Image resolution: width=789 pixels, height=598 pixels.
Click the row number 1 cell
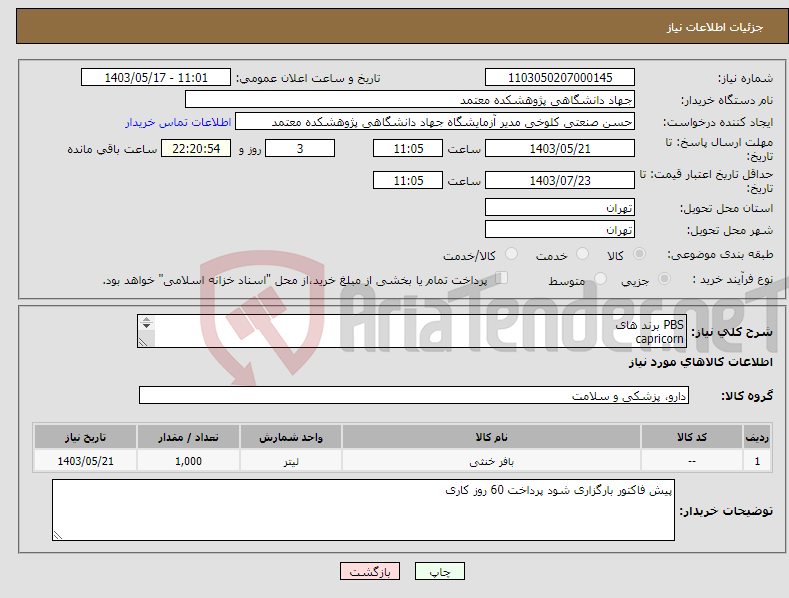click(757, 461)
